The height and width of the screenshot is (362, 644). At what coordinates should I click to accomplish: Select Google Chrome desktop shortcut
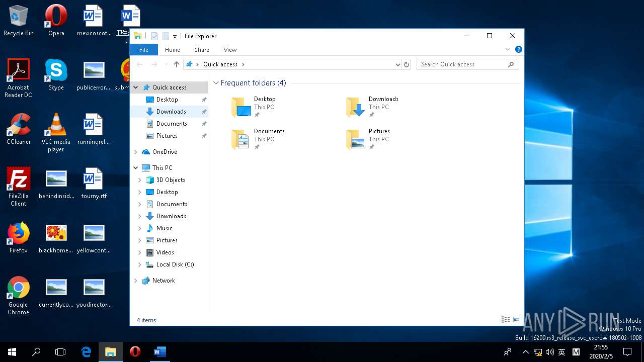coord(19,296)
